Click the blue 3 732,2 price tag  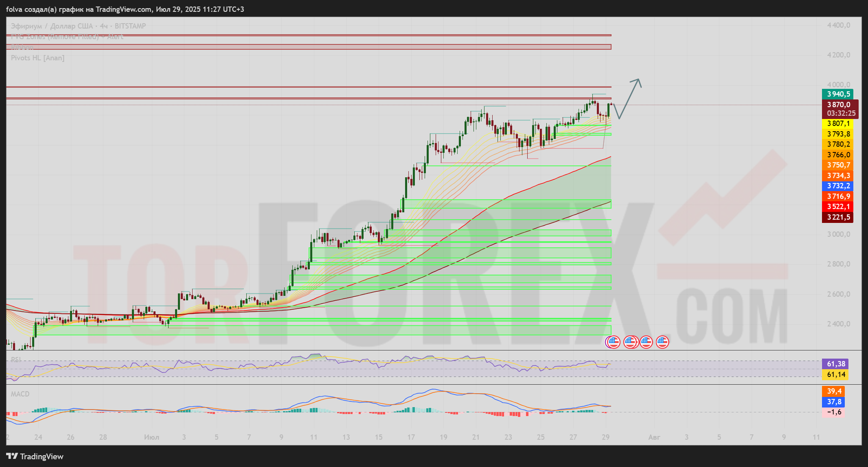pos(838,186)
